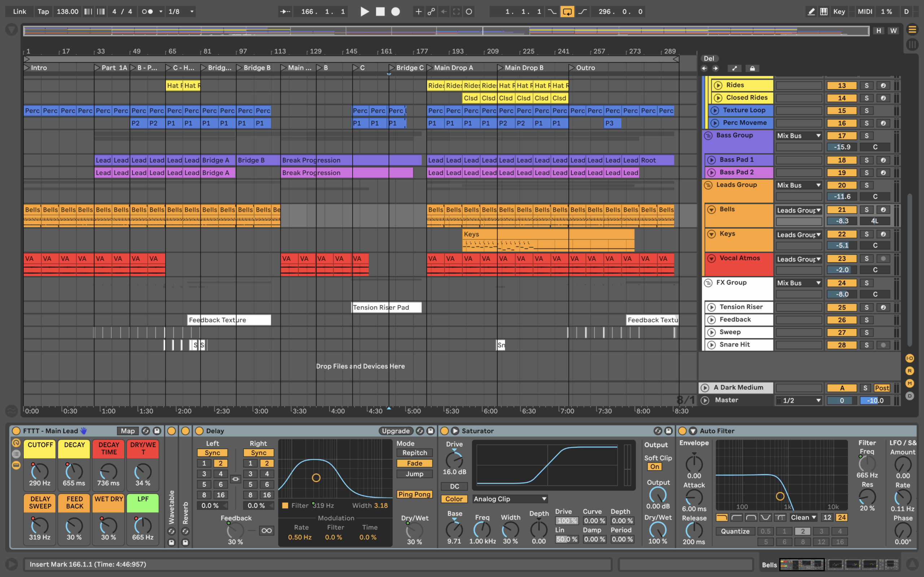Open the Key mapping mode

pos(839,12)
